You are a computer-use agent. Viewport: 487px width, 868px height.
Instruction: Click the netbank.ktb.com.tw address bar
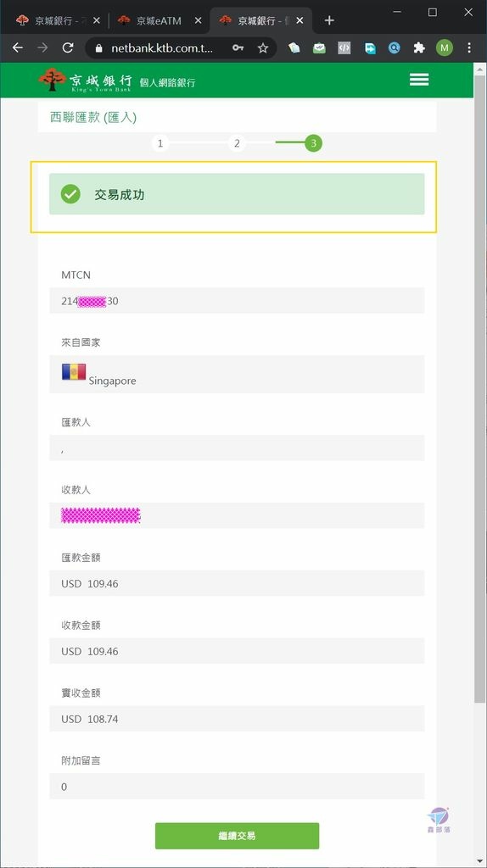[162, 48]
